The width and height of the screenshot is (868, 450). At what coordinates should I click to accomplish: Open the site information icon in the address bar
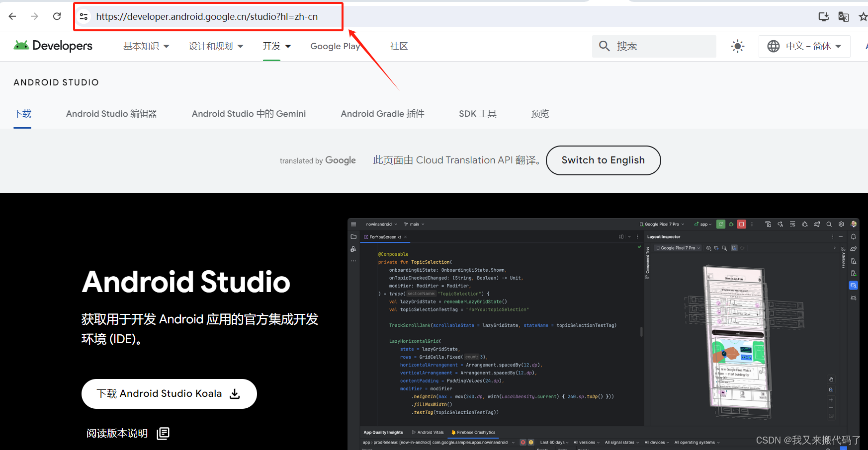[84, 16]
